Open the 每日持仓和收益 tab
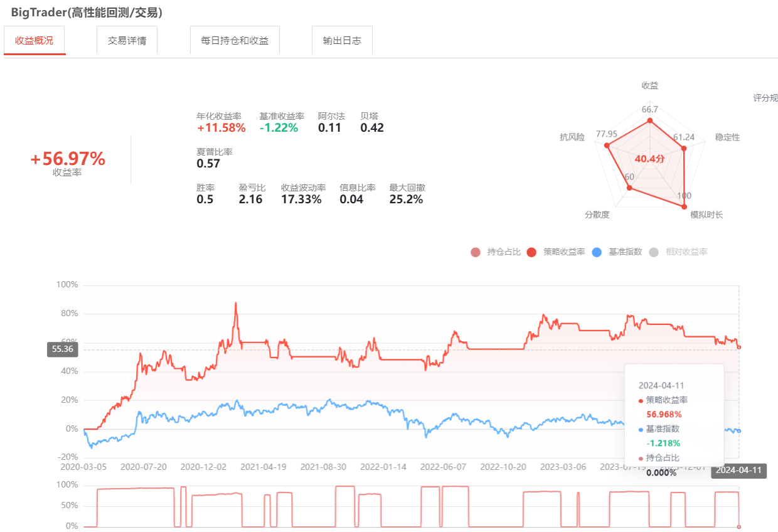The width and height of the screenshot is (778, 532). tap(235, 41)
